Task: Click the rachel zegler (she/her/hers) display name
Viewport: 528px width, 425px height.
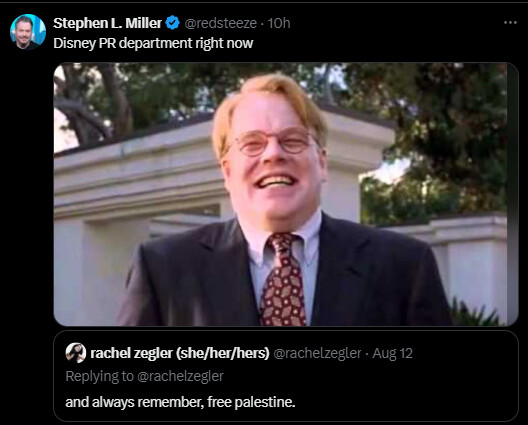Action: (x=180, y=353)
